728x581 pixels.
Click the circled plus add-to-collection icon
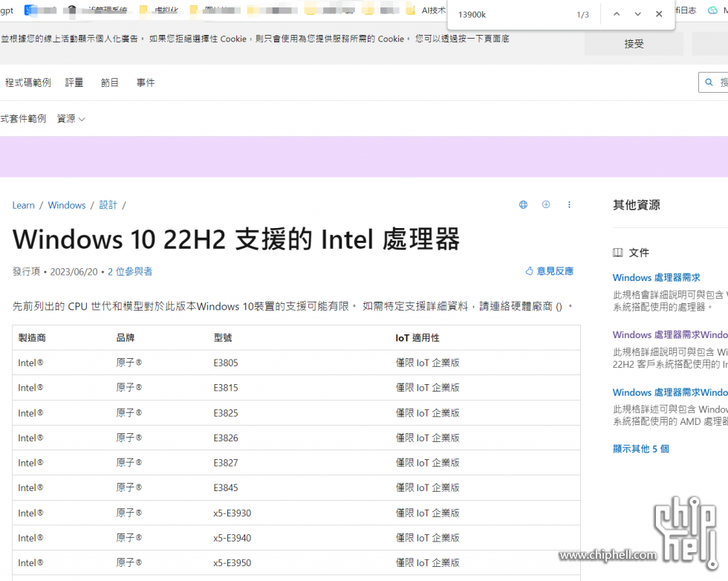[x=546, y=205]
